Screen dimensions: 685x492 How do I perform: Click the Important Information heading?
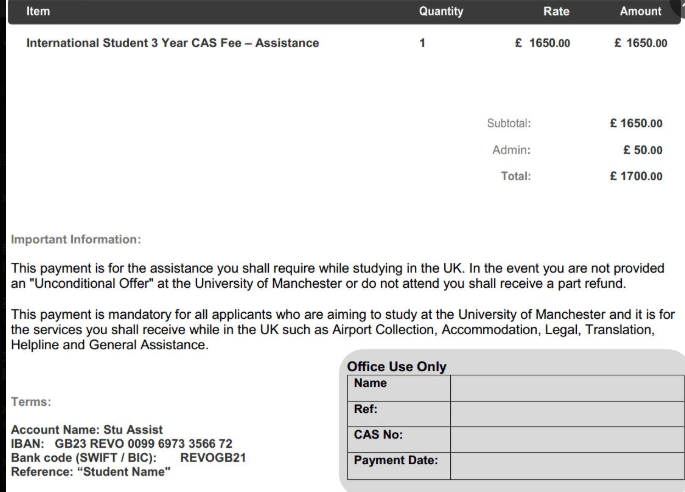[x=76, y=239]
